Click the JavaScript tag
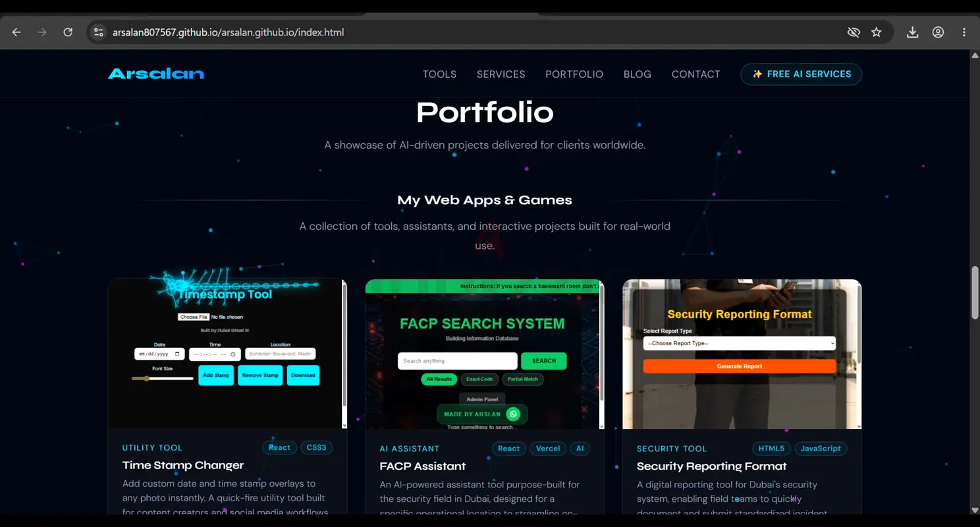This screenshot has height=527, width=980. tap(821, 449)
